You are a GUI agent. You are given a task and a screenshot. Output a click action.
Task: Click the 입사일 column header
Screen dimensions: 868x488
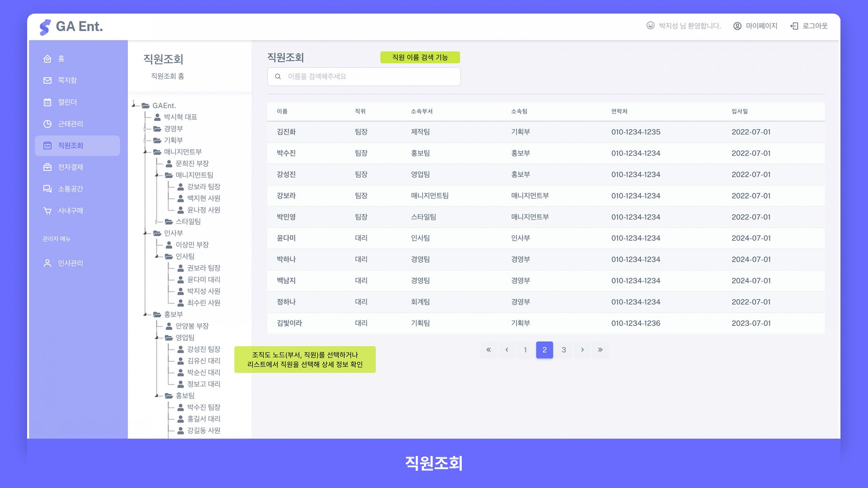[x=739, y=111]
